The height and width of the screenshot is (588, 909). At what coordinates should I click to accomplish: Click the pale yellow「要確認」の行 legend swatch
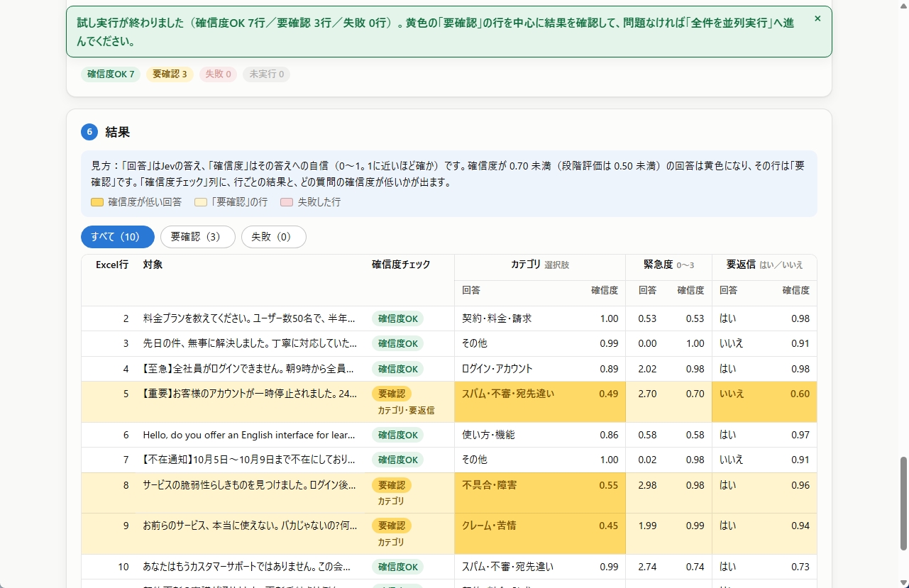tap(201, 202)
